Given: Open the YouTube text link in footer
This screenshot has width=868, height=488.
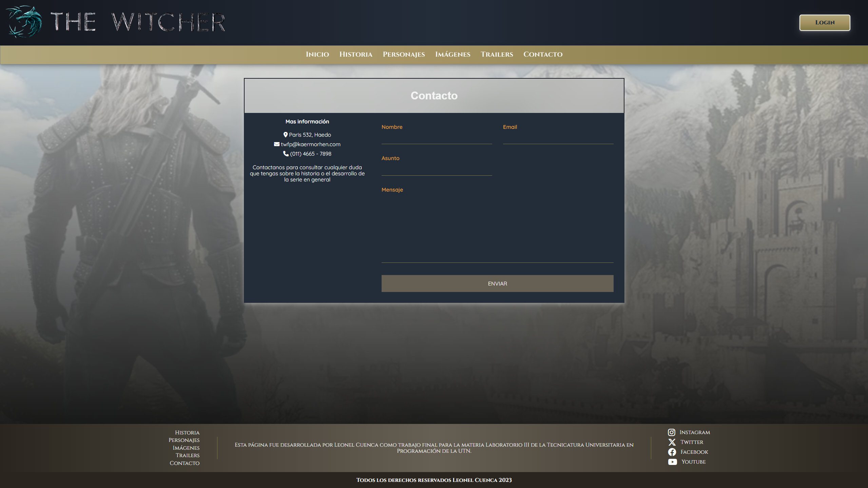Looking at the screenshot, I should (x=694, y=462).
